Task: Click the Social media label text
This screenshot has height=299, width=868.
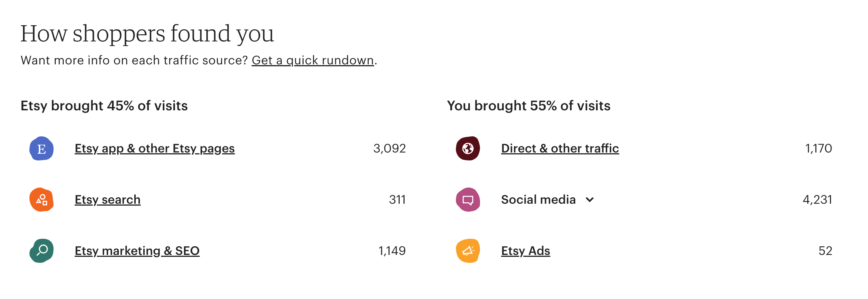Action: 538,200
